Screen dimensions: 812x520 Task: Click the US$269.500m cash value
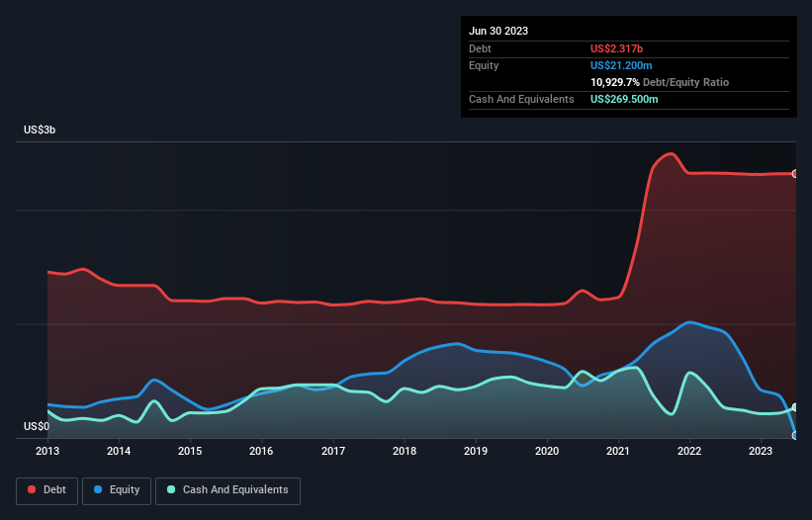(x=624, y=99)
